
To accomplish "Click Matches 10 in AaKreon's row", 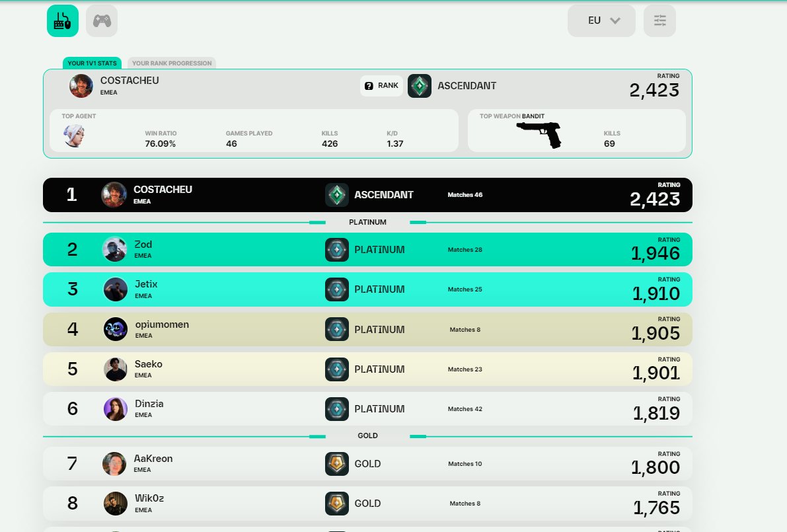I will coord(465,464).
